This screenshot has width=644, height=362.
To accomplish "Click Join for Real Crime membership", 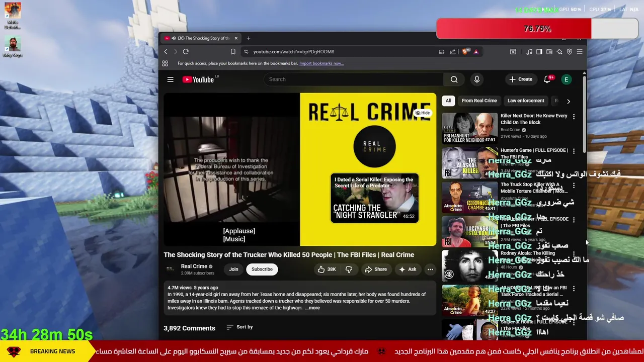I will pyautogui.click(x=233, y=269).
